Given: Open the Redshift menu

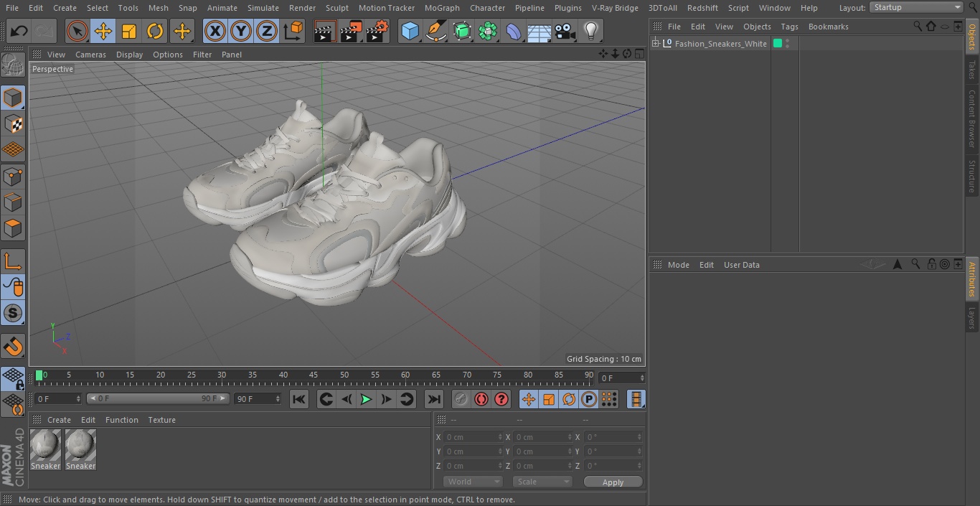Looking at the screenshot, I should pos(702,8).
